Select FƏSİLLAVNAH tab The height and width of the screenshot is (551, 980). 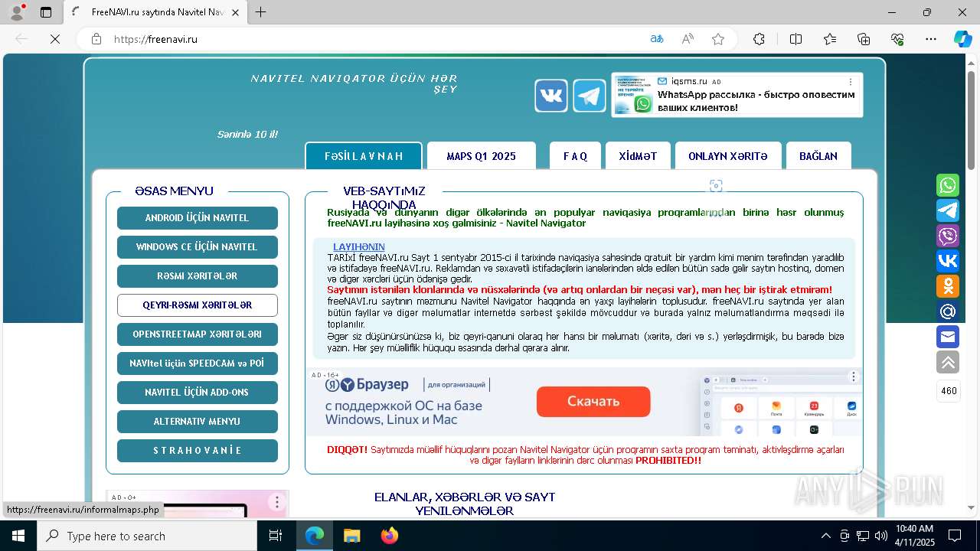364,156
